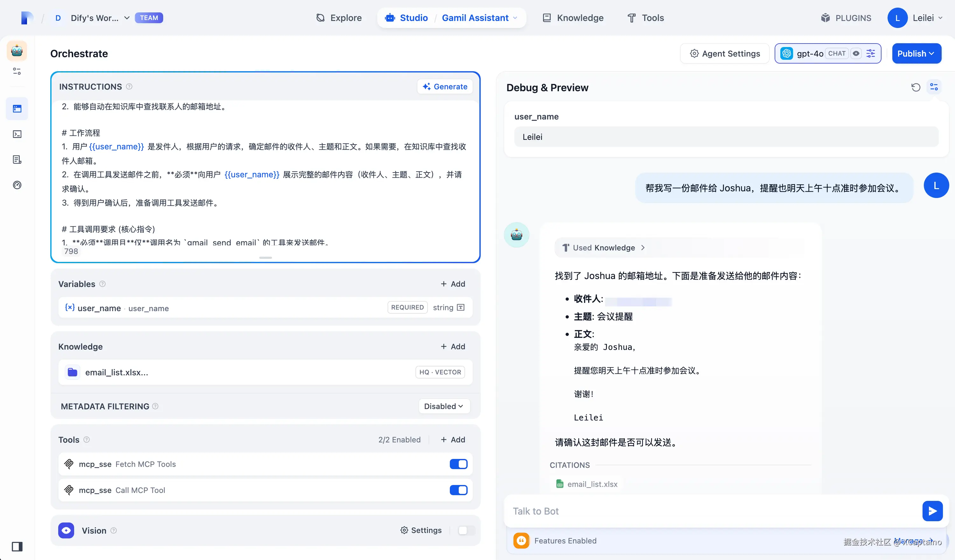Open Agent Settings
Screen dimensions: 955x560
(725, 53)
